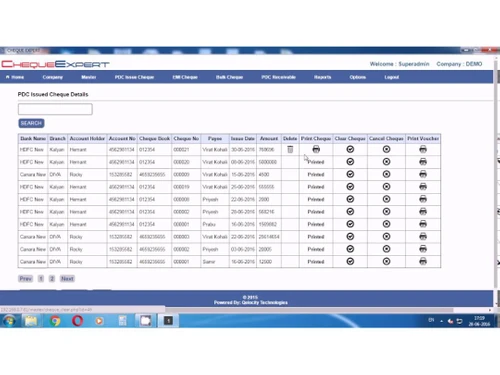Open the Options menu
Screen dimensions: 500x375
coord(358,77)
